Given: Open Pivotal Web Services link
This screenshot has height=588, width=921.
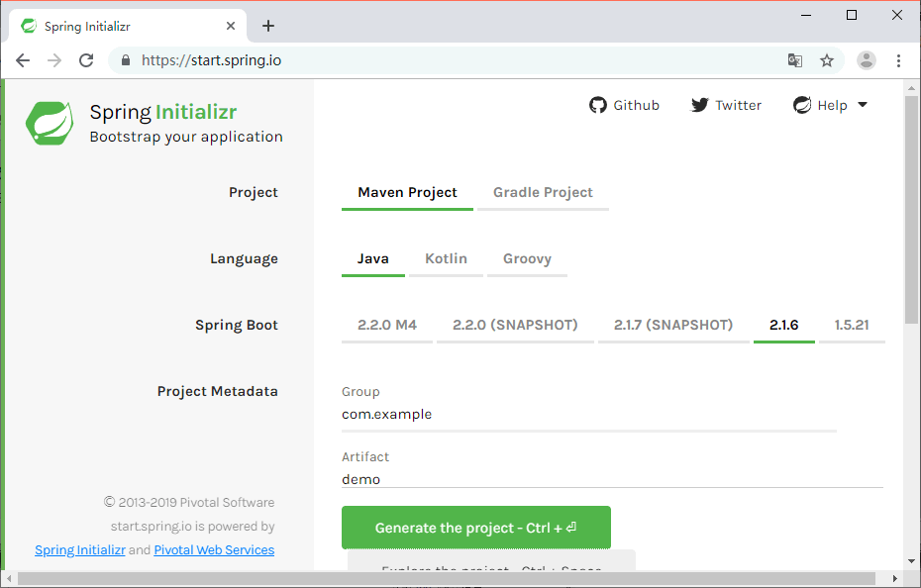Looking at the screenshot, I should tap(214, 550).
